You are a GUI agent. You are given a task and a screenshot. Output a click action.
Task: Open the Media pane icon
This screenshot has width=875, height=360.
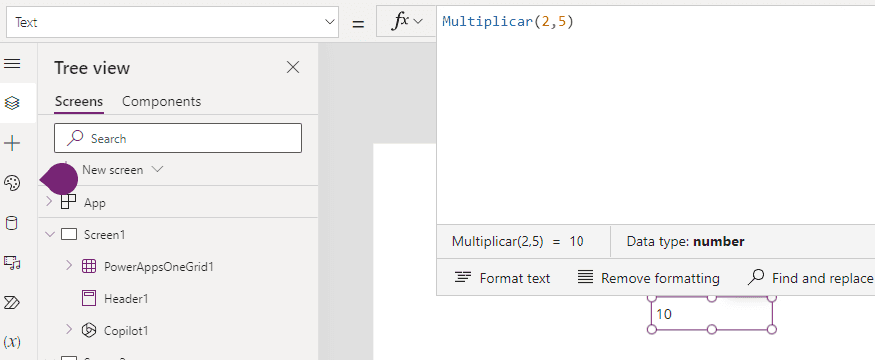(12, 262)
